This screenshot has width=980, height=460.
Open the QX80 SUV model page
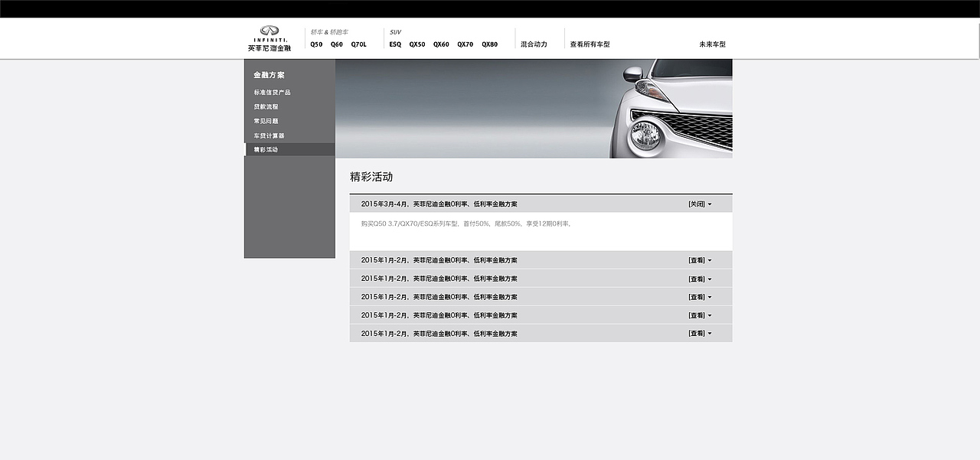(x=488, y=44)
